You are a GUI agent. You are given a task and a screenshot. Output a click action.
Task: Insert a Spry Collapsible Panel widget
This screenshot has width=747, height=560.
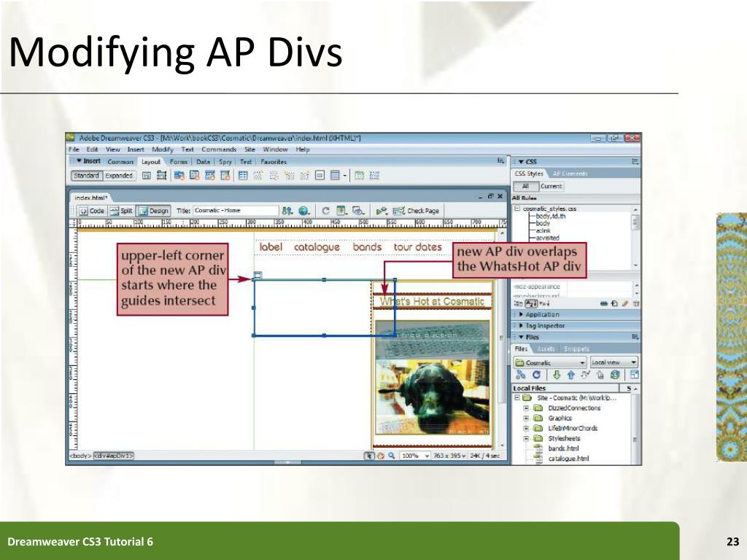[225, 176]
